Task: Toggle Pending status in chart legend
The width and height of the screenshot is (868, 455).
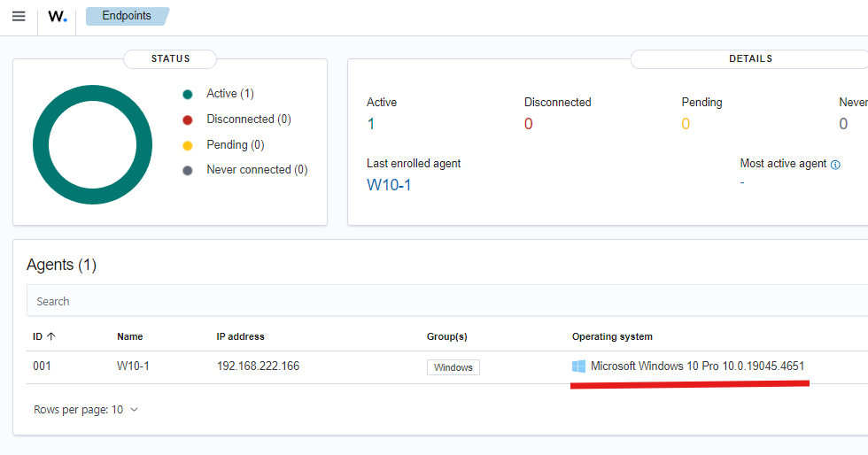Action: [223, 145]
